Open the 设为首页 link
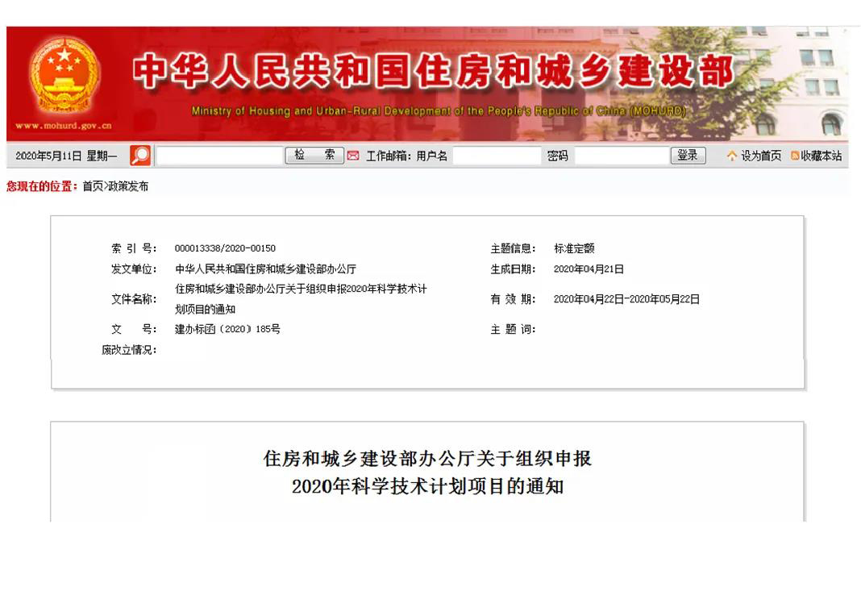Screen dimensions: 861x616 tap(760, 156)
